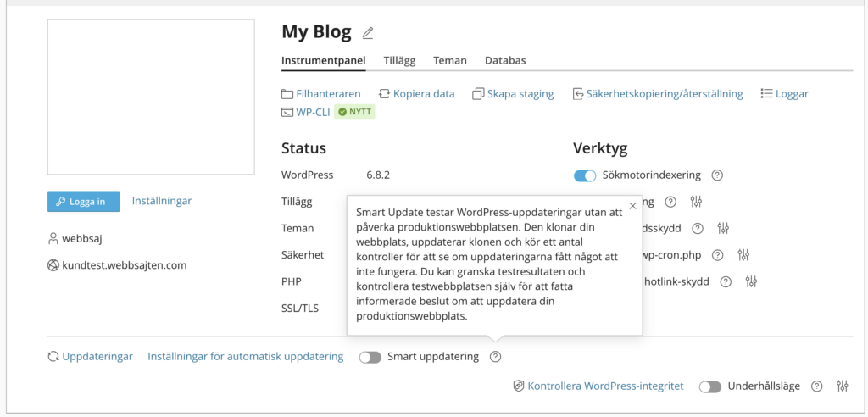Close the Smart Update tooltip
868x417 pixels.
click(632, 206)
